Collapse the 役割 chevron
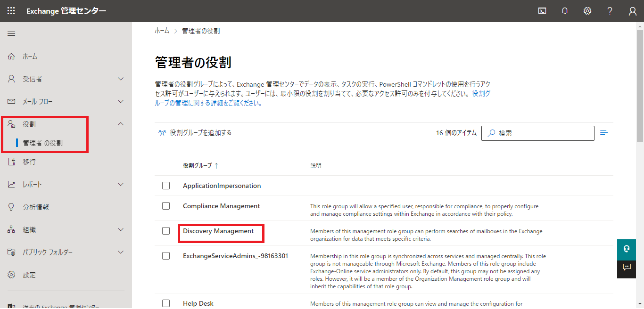 (121, 124)
